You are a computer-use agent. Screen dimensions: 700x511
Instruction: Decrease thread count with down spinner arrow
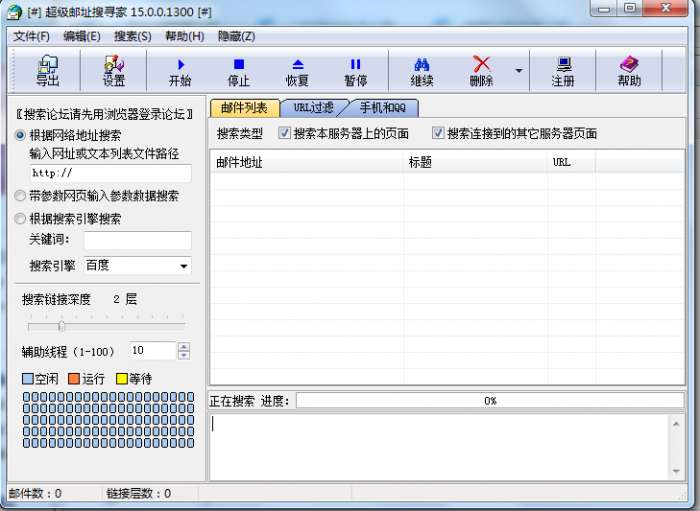click(183, 355)
